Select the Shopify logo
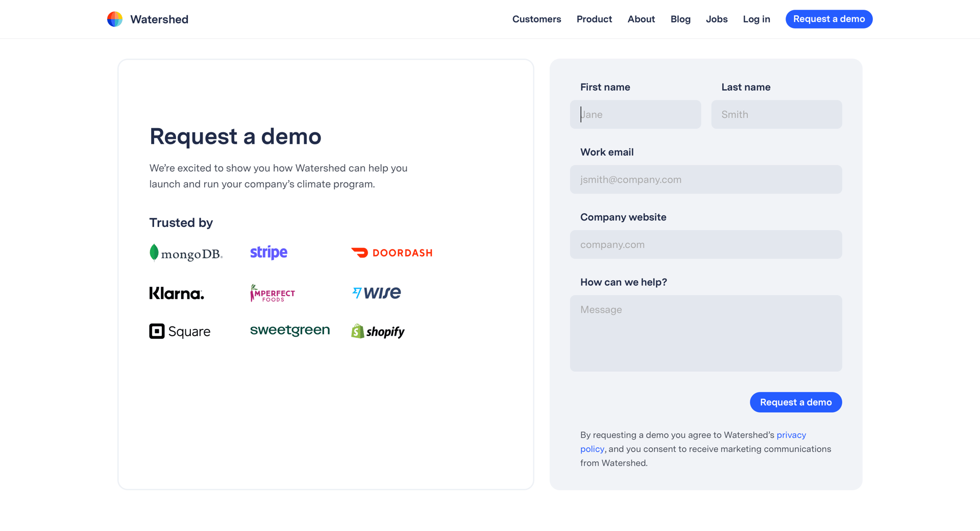This screenshot has height=531, width=980. point(378,331)
